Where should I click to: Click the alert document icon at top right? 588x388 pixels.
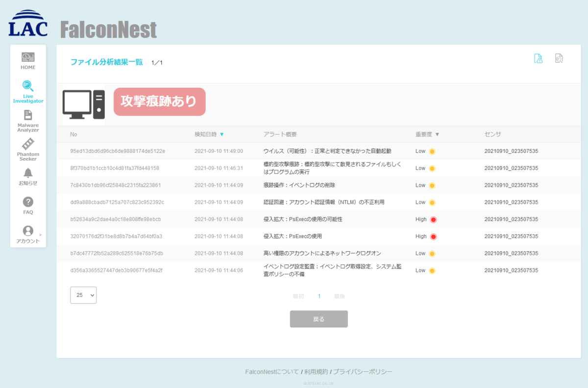[539, 58]
